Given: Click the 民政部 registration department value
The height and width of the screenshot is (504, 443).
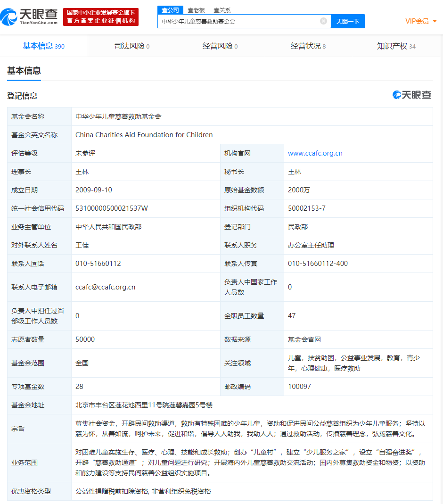Looking at the screenshot, I should tap(298, 227).
